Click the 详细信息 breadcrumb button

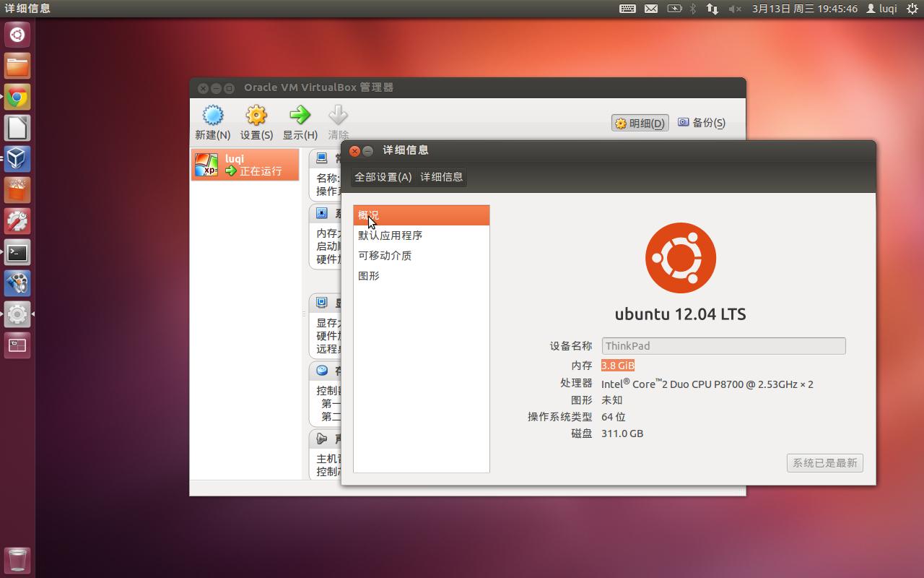click(x=442, y=177)
